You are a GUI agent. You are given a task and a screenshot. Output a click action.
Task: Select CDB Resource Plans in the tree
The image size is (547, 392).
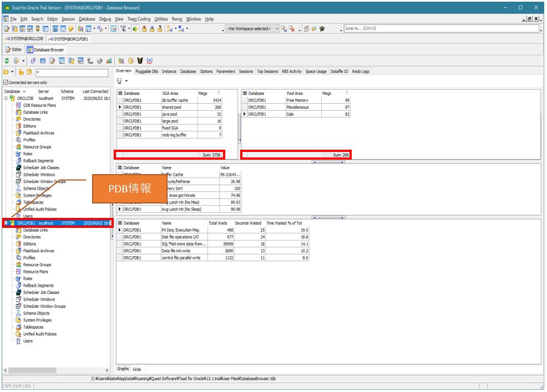(39, 105)
